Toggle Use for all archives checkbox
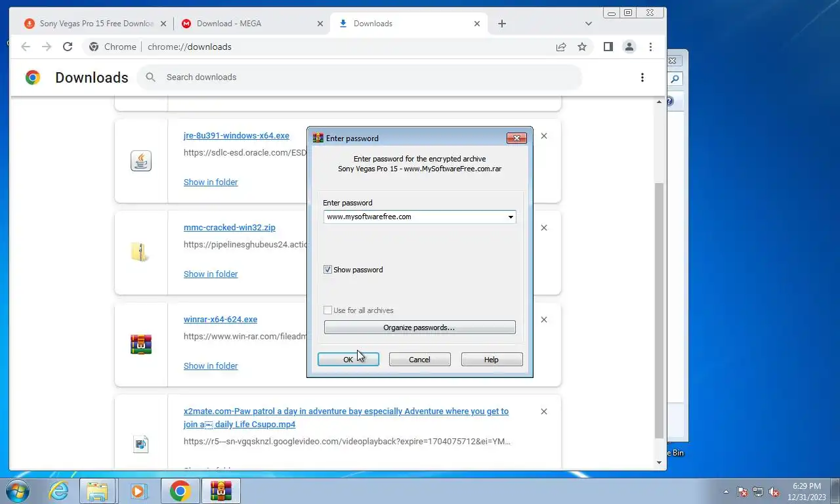Image resolution: width=840 pixels, height=504 pixels. click(327, 310)
